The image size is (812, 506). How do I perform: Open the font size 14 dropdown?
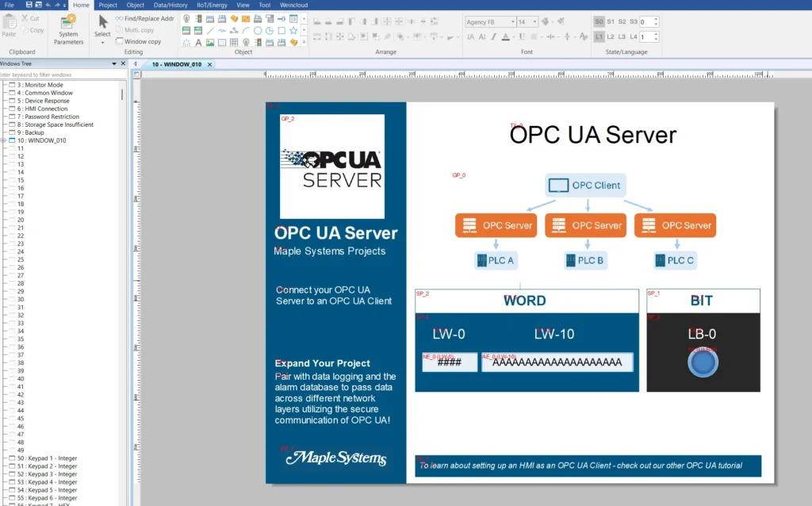pos(534,21)
